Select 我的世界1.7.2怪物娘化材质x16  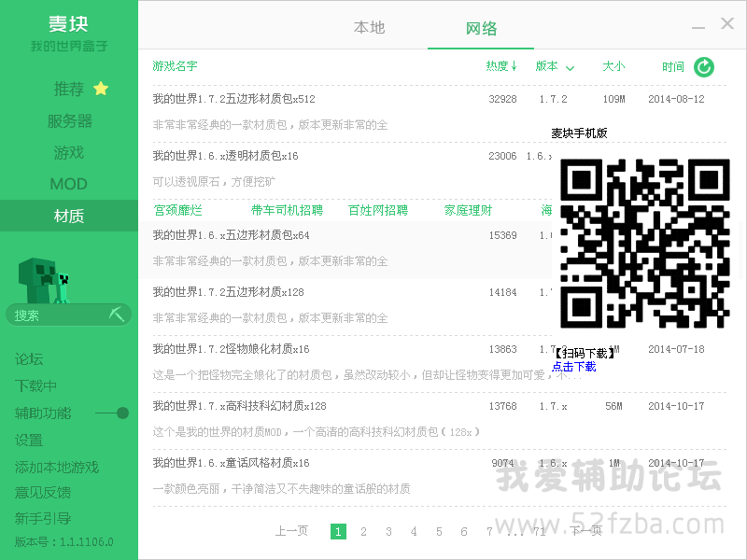click(x=231, y=349)
